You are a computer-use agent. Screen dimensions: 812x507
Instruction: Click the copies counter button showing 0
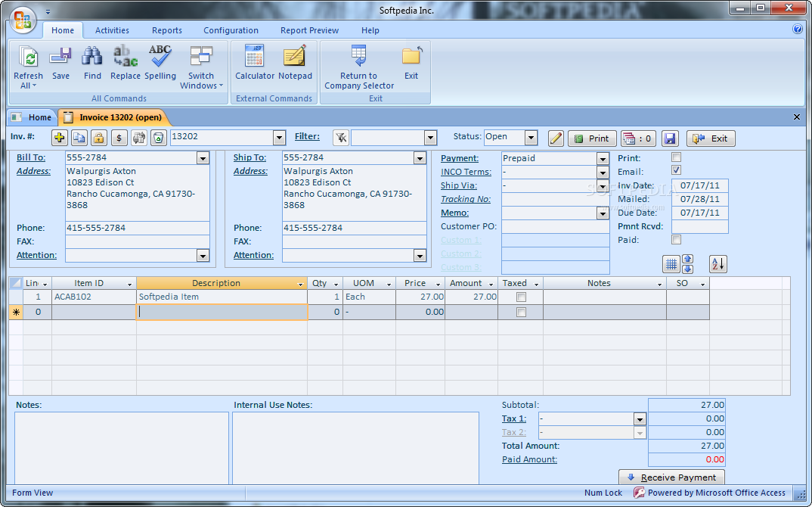[639, 138]
